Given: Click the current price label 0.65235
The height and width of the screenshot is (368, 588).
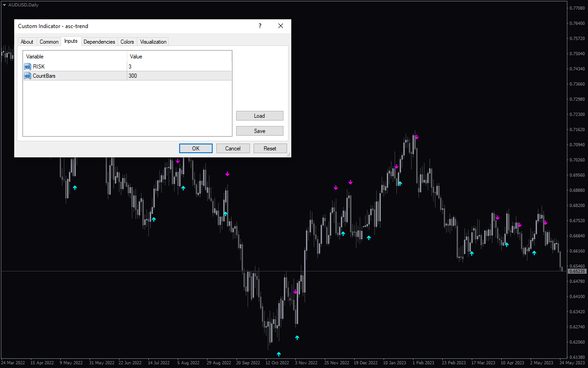Looking at the screenshot, I should point(577,271).
